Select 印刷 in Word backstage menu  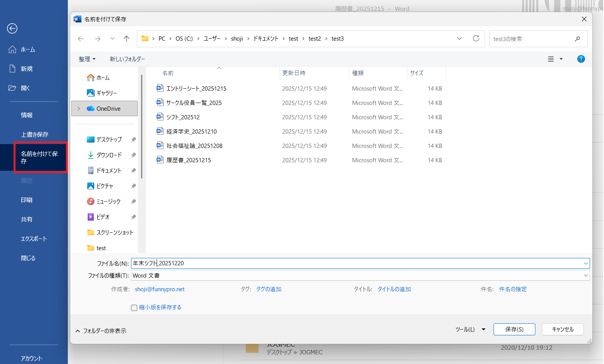point(27,200)
